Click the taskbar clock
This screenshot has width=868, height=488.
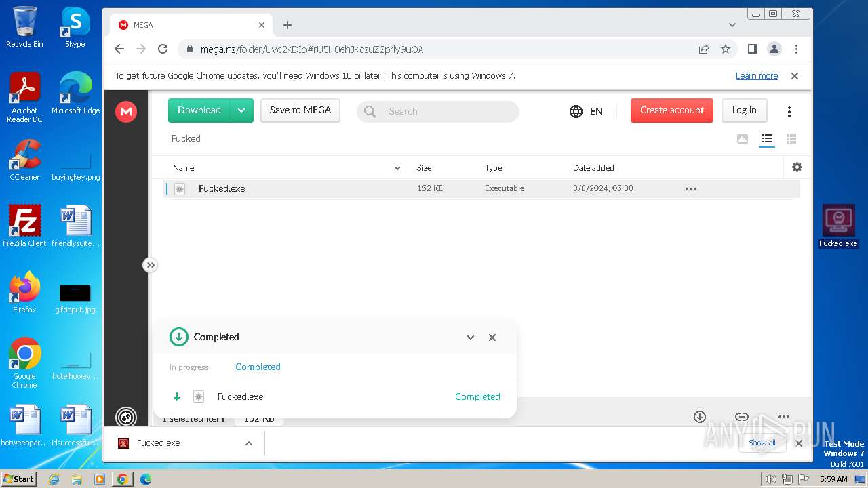pyautogui.click(x=833, y=479)
